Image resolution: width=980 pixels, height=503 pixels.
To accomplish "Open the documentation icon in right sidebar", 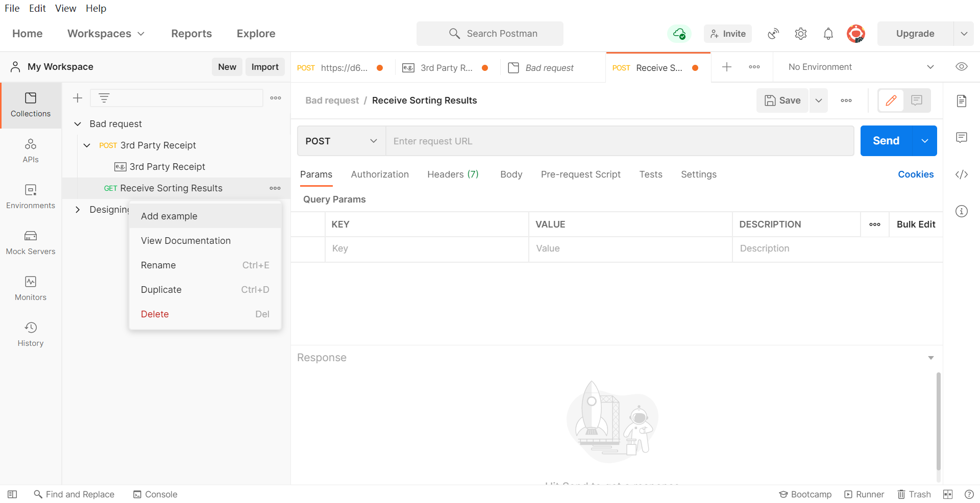I will (962, 100).
